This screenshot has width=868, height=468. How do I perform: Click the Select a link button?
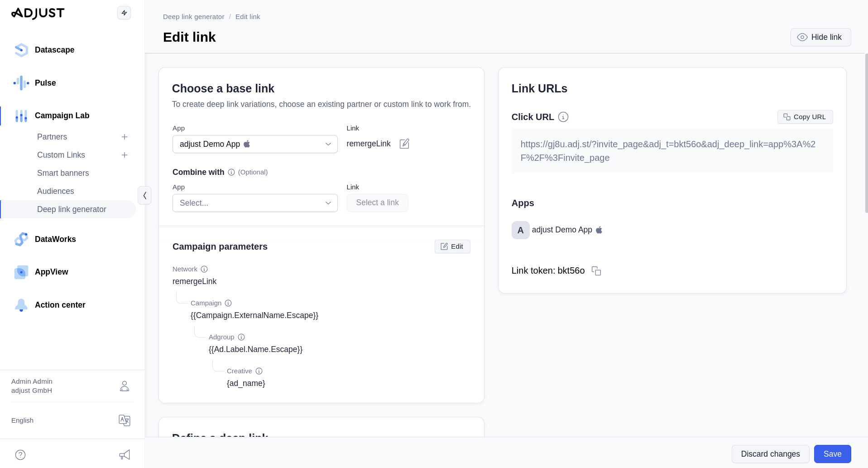point(377,203)
